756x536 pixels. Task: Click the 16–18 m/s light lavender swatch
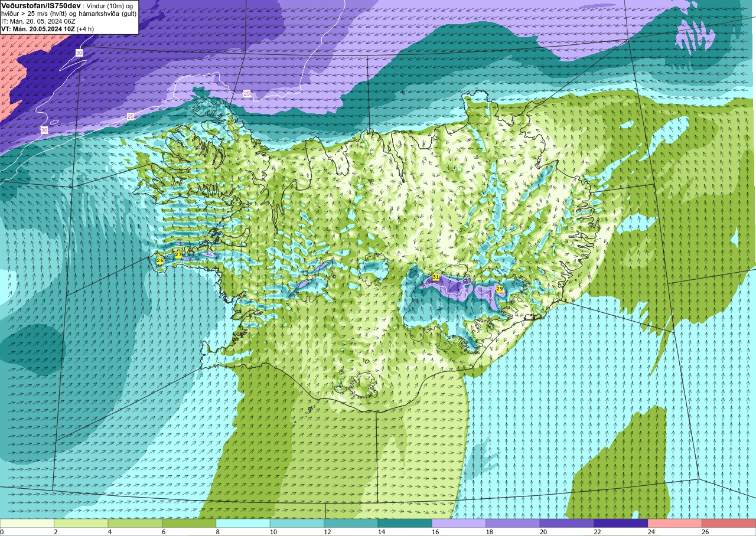[x=459, y=523]
